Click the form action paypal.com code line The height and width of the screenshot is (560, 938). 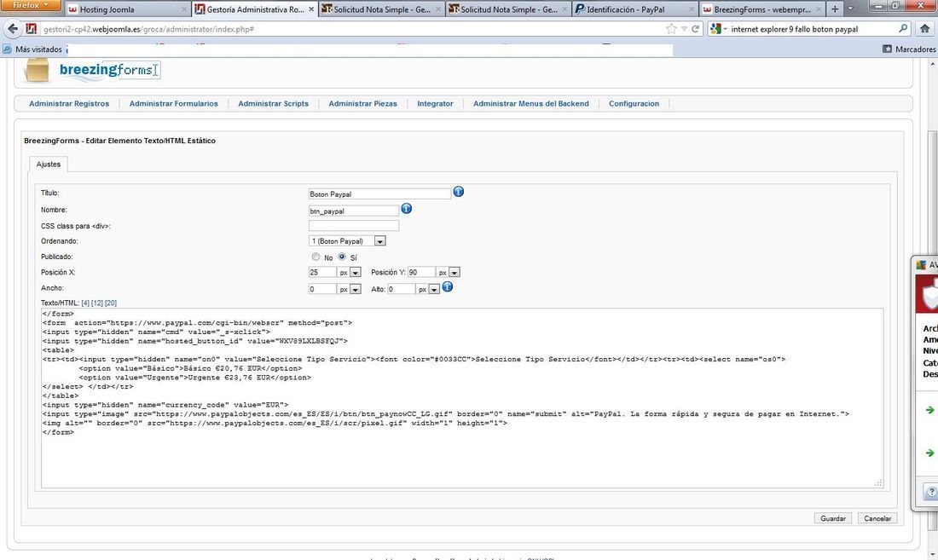(198, 323)
